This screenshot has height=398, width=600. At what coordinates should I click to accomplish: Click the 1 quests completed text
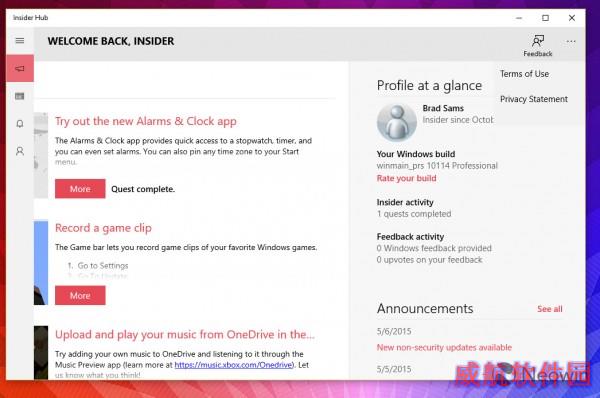point(414,214)
